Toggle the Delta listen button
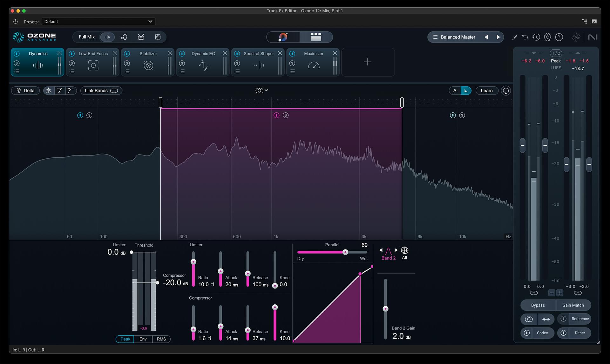Viewport: 610px width, 364px height. (25, 90)
